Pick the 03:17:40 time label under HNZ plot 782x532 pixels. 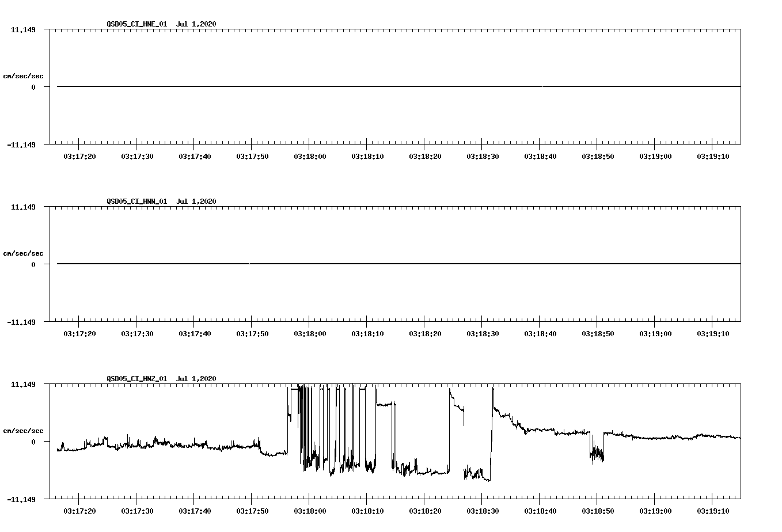(x=195, y=511)
